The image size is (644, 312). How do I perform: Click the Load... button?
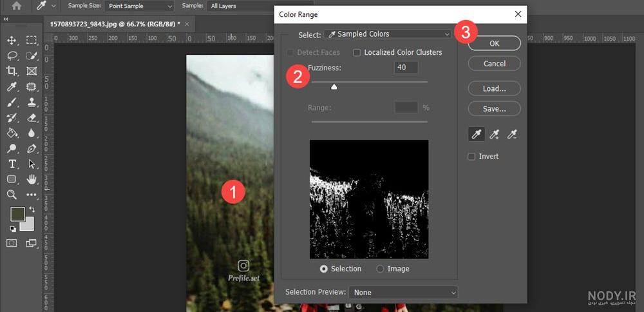[495, 88]
